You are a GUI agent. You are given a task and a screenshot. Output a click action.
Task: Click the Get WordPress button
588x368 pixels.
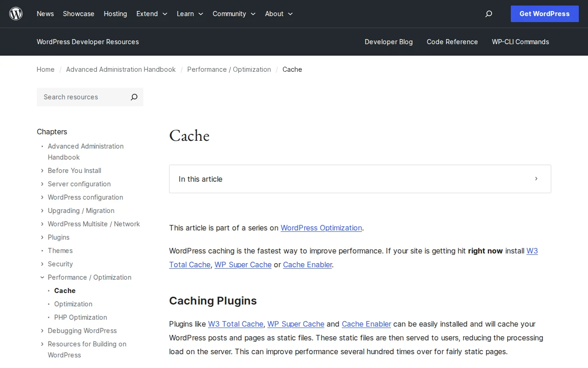click(x=544, y=14)
